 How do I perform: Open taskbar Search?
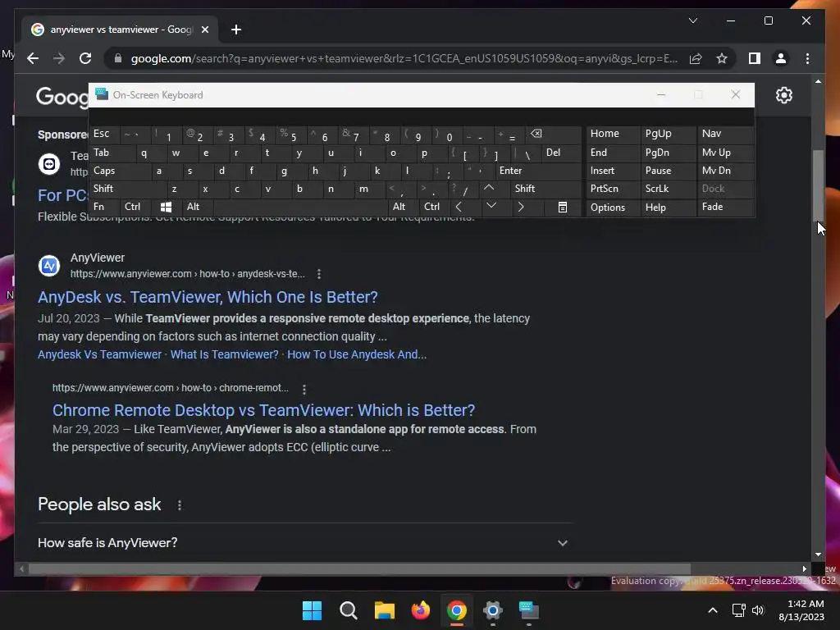click(x=348, y=610)
